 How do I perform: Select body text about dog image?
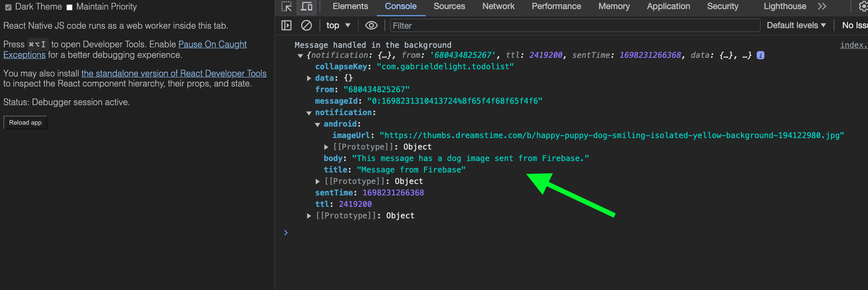click(470, 159)
